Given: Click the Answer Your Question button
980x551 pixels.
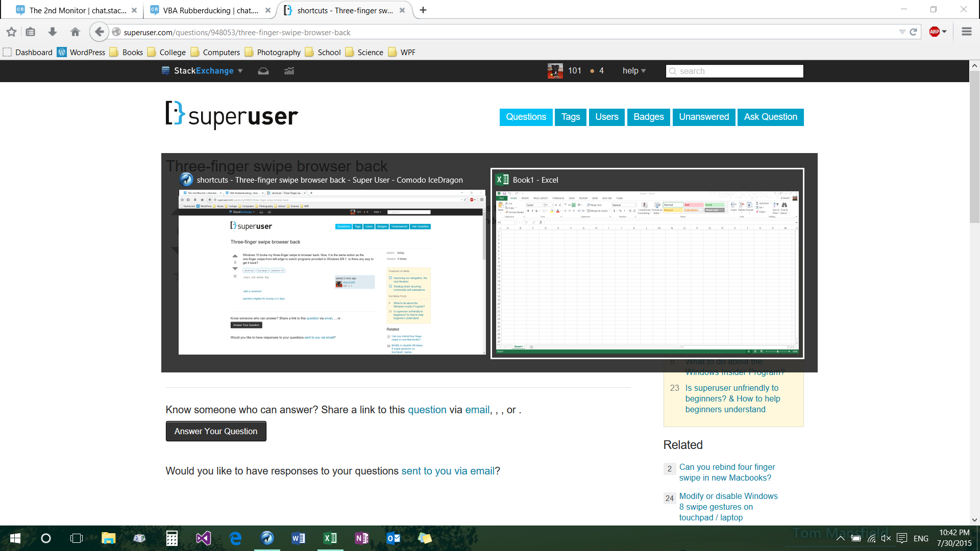Looking at the screenshot, I should (216, 431).
